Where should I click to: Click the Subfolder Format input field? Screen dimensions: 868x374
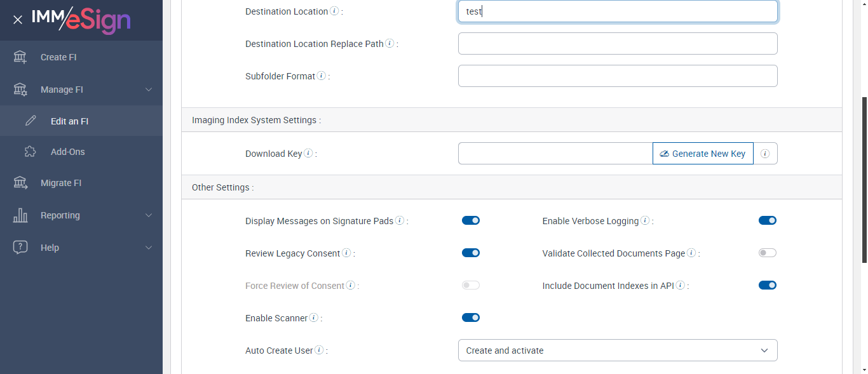pos(618,76)
